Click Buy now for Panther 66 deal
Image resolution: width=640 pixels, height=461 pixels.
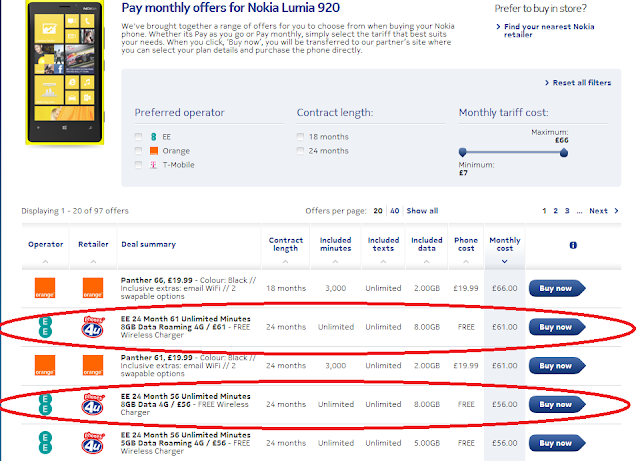pos(557,288)
